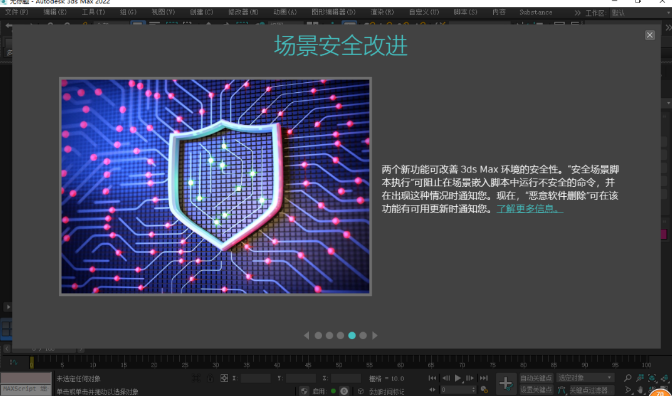The height and width of the screenshot is (396, 672).
Task: Click the adaptive degradation circle icon
Action: coord(344,391)
